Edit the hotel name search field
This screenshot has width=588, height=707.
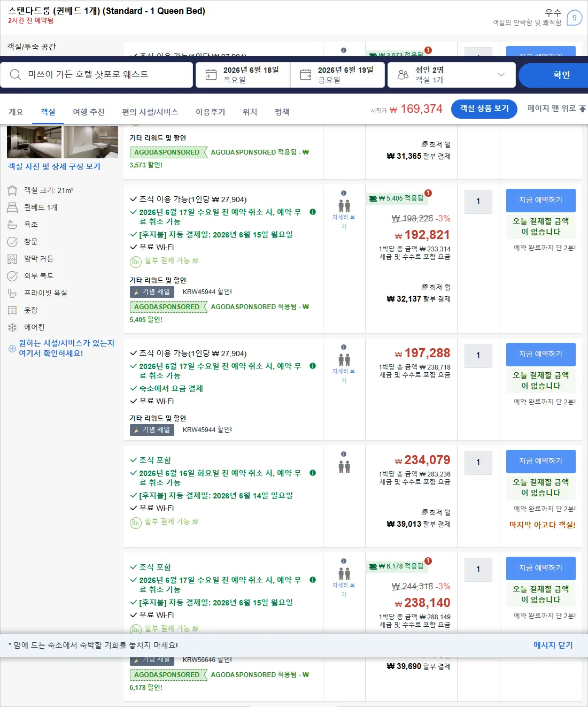97,75
